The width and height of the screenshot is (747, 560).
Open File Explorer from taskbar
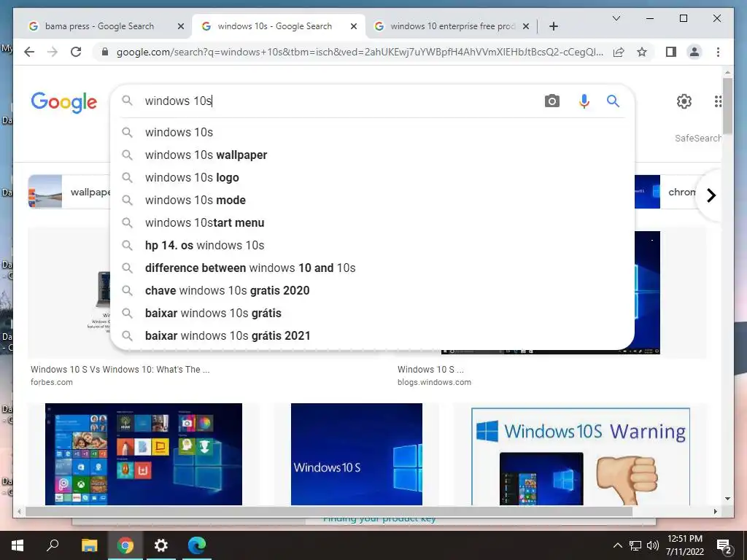(89, 545)
